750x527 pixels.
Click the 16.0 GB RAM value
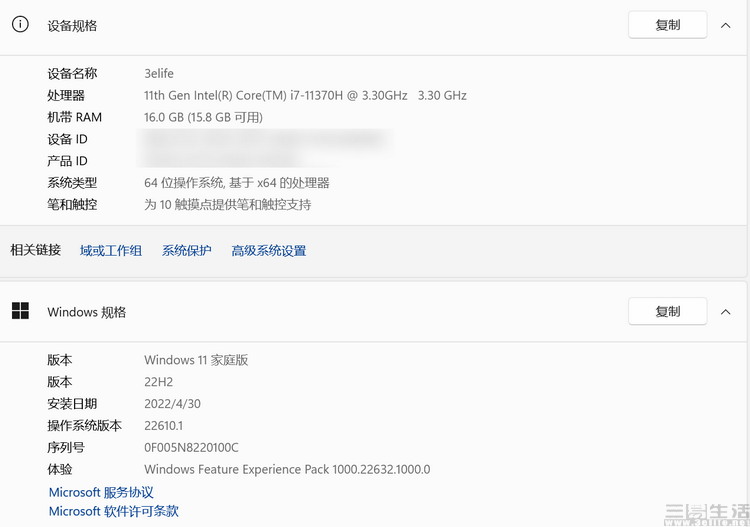(203, 117)
